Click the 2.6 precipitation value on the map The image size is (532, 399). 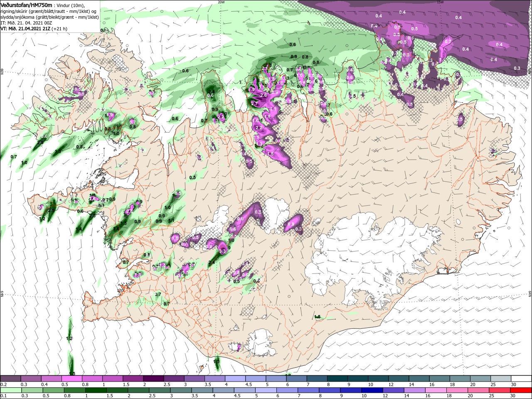click(263, 95)
